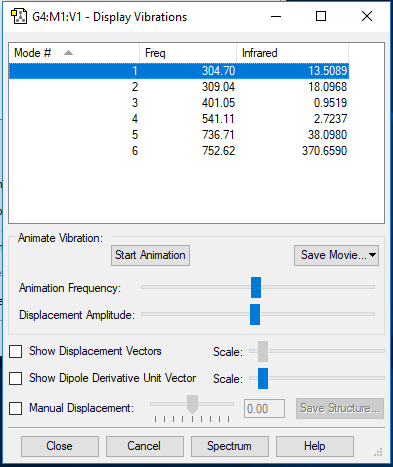This screenshot has width=393, height=467.
Task: Click the Displacement Amplitude slider handle
Action: coord(255,314)
